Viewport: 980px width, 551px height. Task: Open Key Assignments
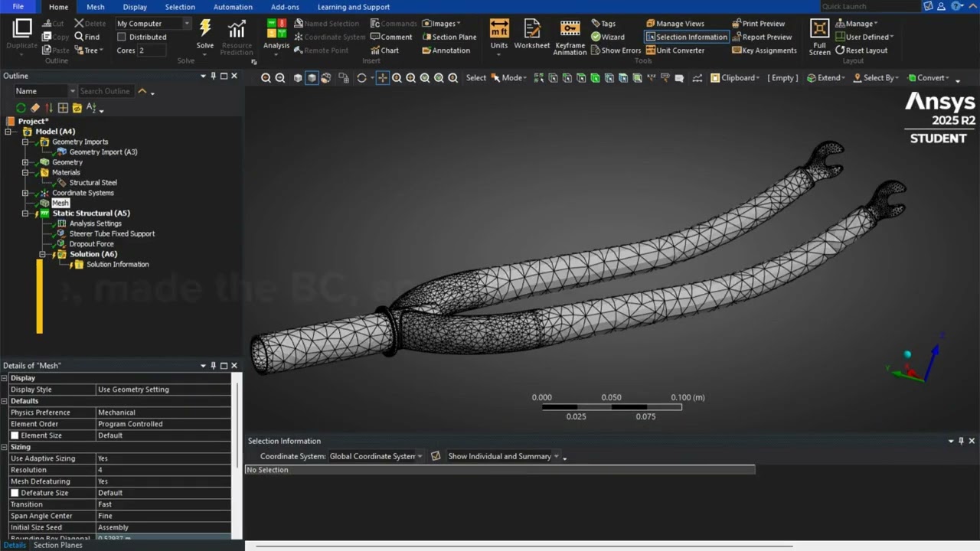(764, 51)
